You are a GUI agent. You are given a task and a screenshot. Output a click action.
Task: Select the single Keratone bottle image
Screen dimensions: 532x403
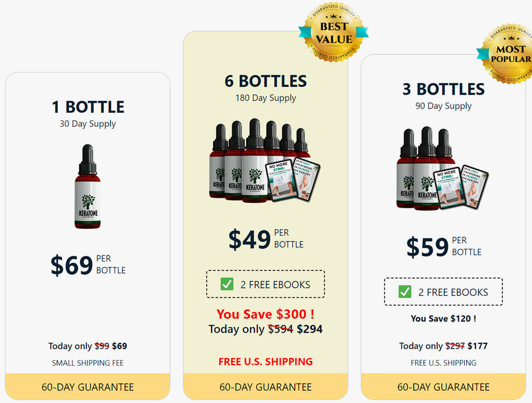click(x=87, y=186)
